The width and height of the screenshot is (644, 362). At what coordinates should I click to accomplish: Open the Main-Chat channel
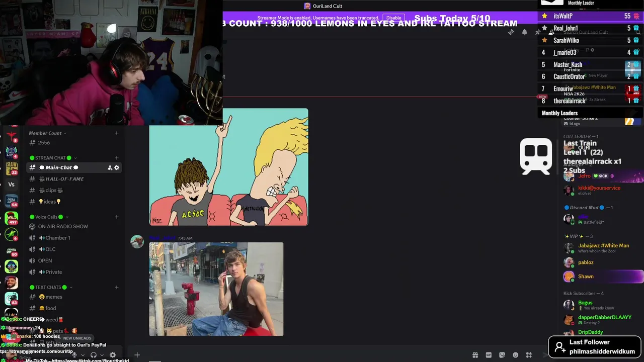click(74, 168)
